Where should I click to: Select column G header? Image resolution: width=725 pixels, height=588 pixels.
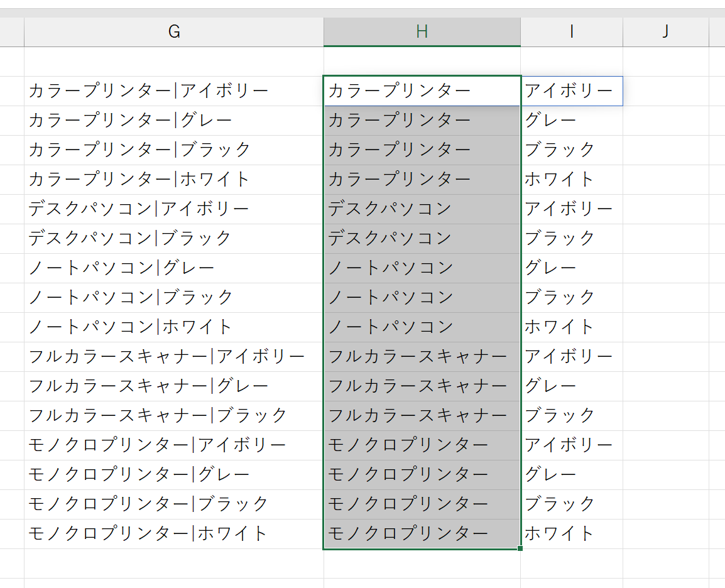tap(174, 32)
